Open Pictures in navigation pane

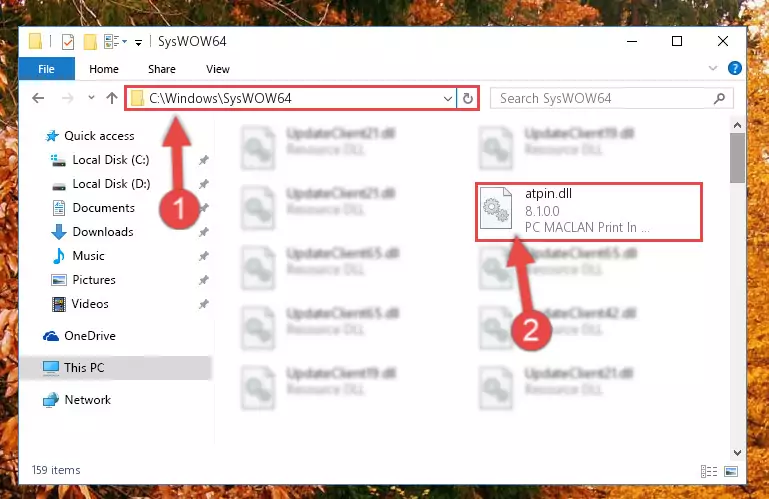(x=84, y=280)
